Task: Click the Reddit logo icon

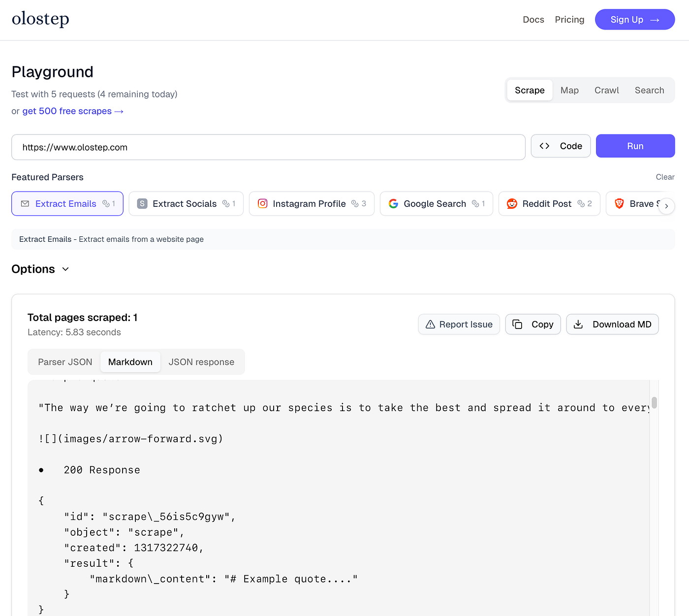Action: [x=512, y=204]
